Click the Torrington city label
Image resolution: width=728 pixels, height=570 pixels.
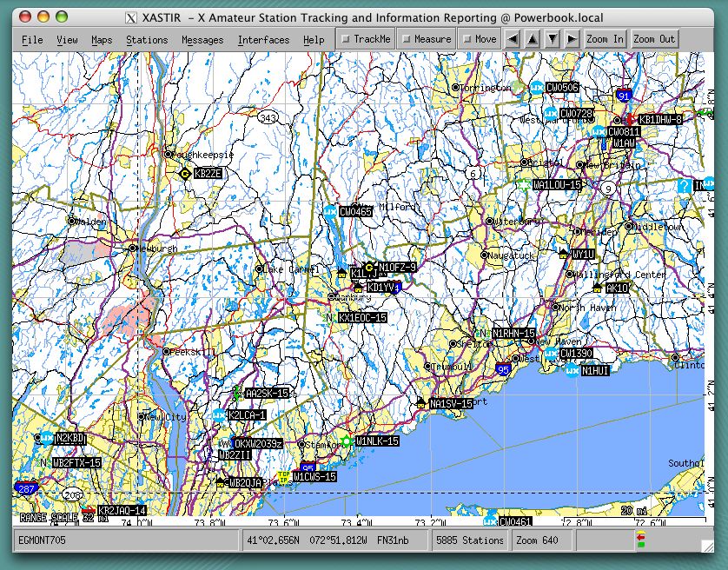point(485,88)
